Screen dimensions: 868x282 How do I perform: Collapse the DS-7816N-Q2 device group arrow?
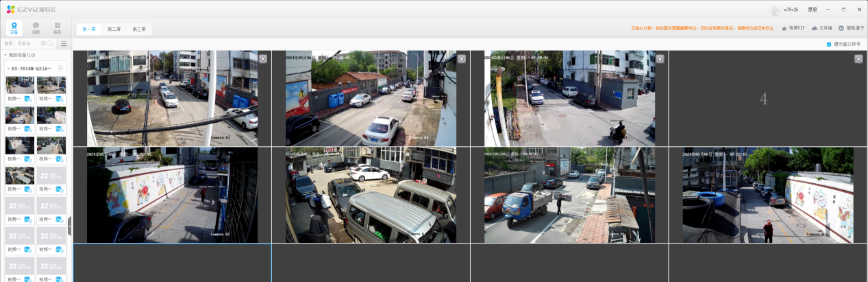[x=8, y=68]
